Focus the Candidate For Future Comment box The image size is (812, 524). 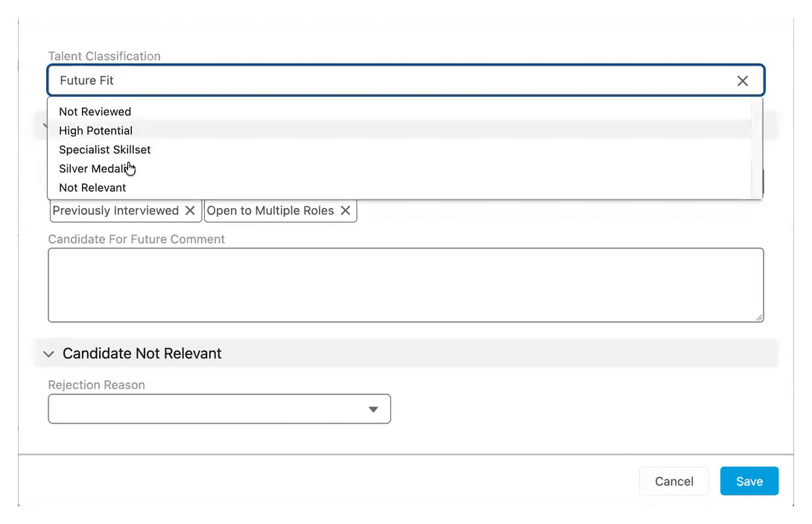point(405,285)
